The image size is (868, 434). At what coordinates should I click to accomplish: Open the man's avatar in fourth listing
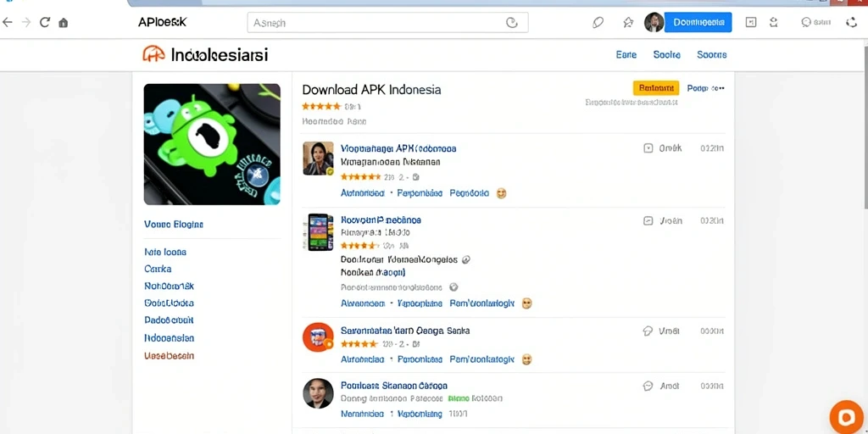click(319, 393)
